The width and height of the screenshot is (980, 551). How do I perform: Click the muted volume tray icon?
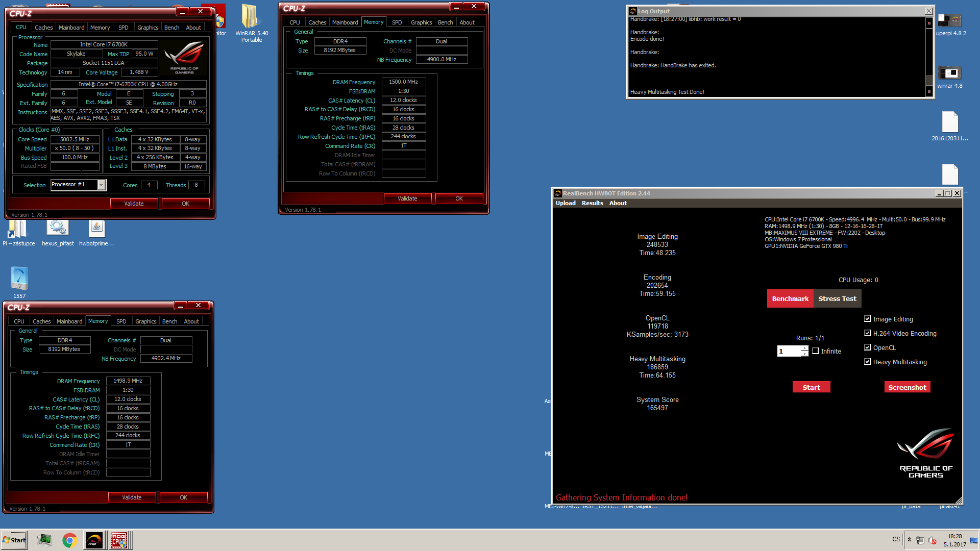pos(933,540)
